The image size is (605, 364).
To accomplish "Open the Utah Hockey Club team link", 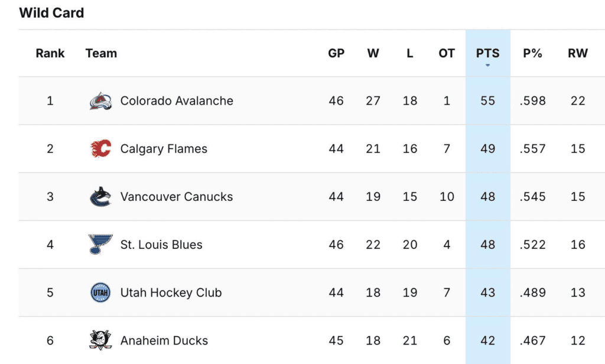I will click(171, 292).
